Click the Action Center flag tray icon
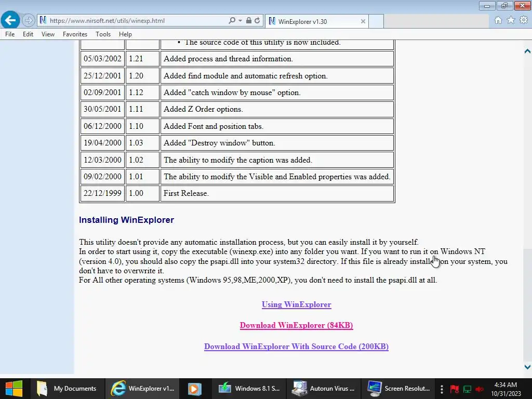Image resolution: width=532 pixels, height=399 pixels. tap(455, 389)
